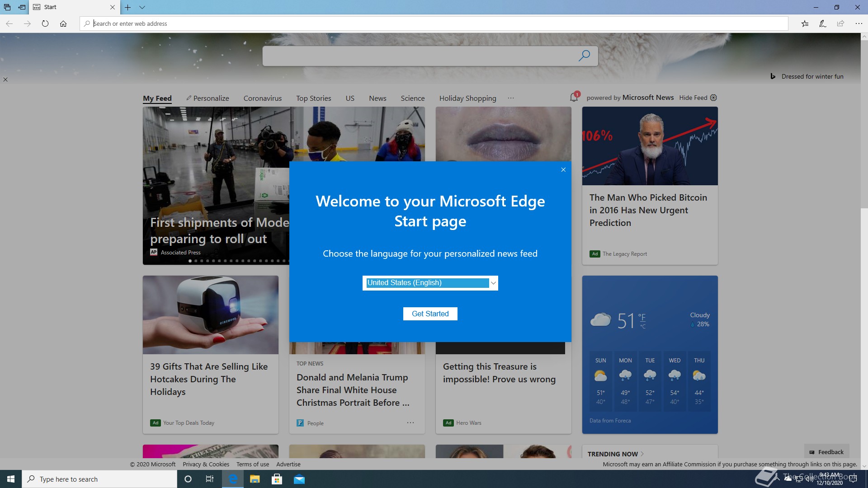The image size is (868, 488).
Task: Select Monday's weather forecast
Action: pyautogui.click(x=625, y=381)
